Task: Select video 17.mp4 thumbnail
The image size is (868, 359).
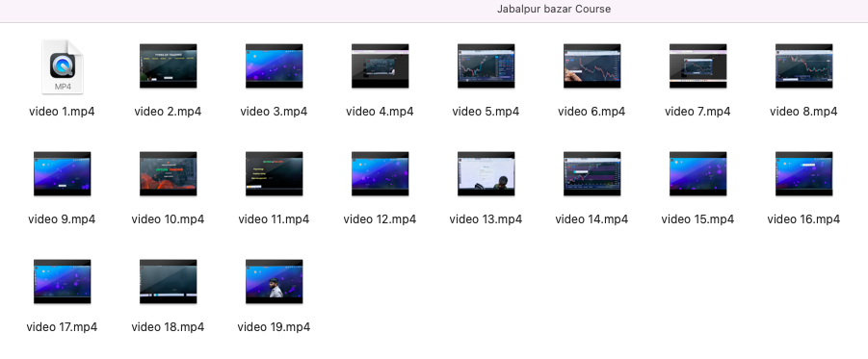Action: coord(62,282)
